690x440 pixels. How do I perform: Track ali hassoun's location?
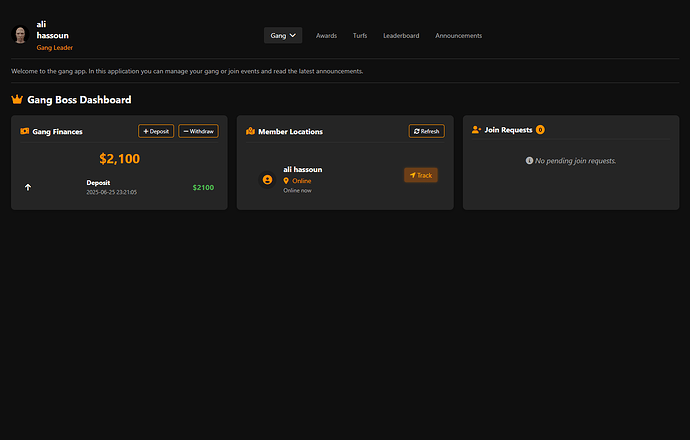click(x=421, y=175)
